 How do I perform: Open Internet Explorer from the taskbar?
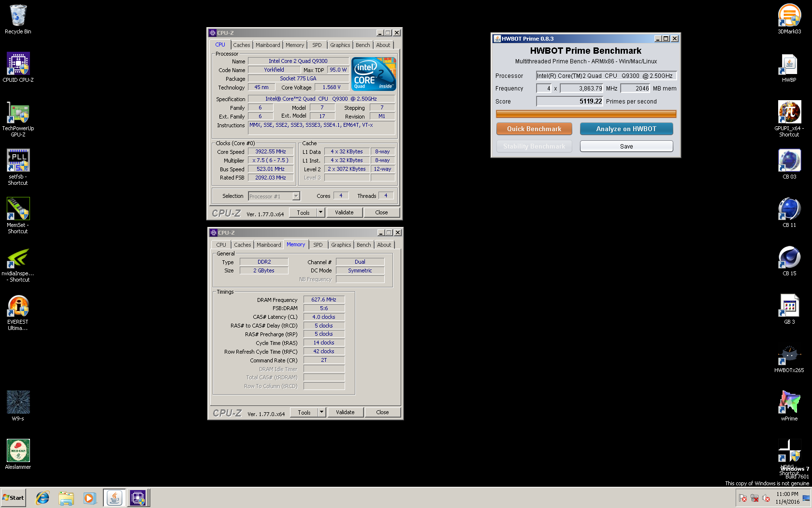pyautogui.click(x=43, y=498)
